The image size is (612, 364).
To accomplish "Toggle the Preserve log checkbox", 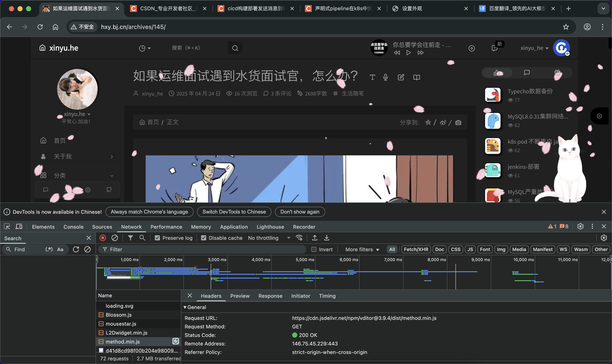I will [157, 238].
